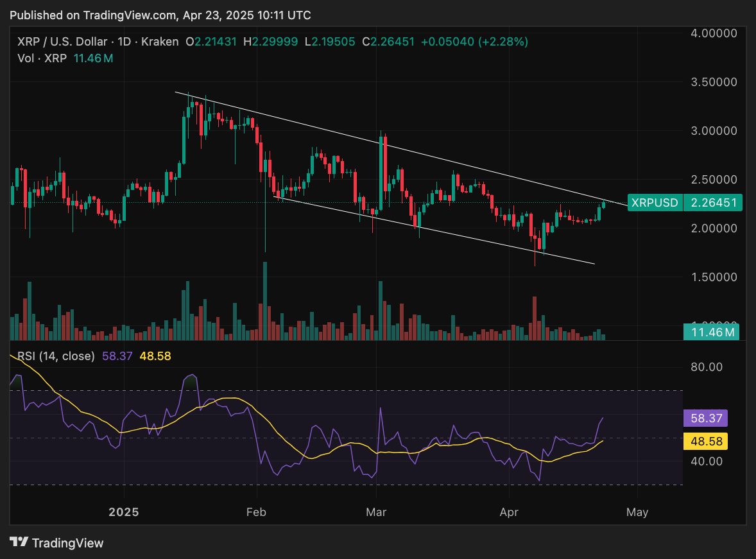Click the 2025 label on time axis
Viewport: 756px width, 559px height.
click(x=123, y=512)
